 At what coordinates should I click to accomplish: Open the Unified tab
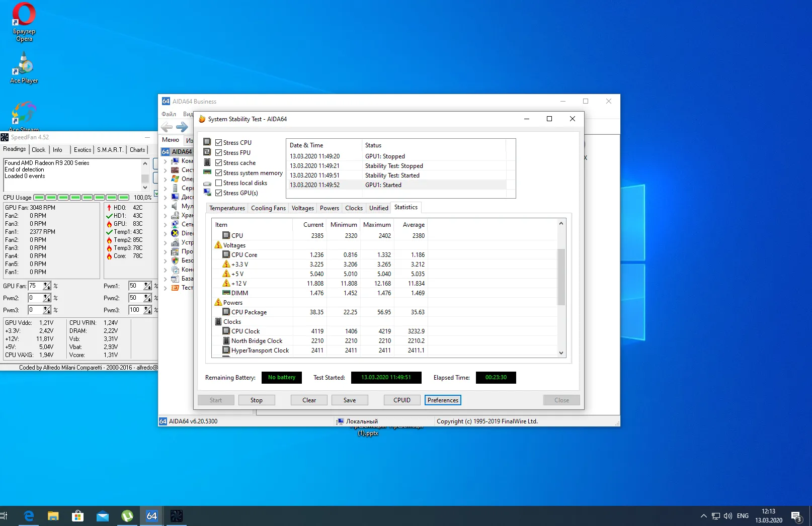tap(378, 208)
